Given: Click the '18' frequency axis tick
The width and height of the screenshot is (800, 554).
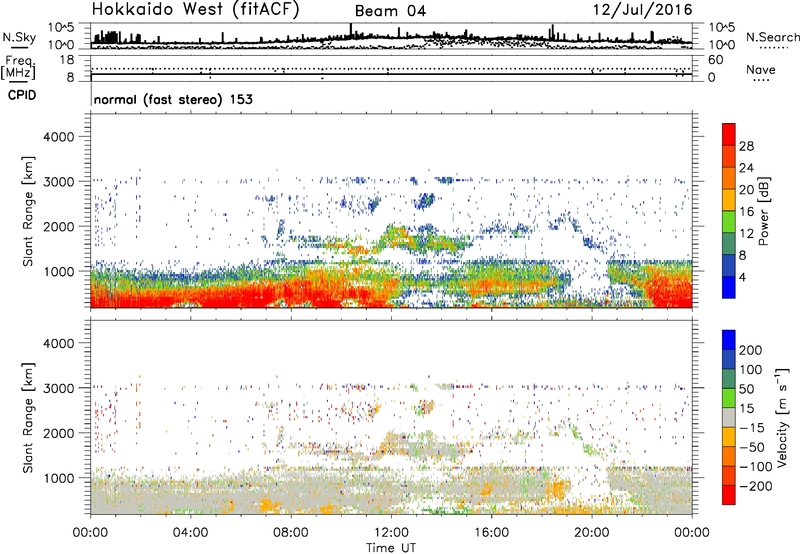Looking at the screenshot, I should [67, 60].
